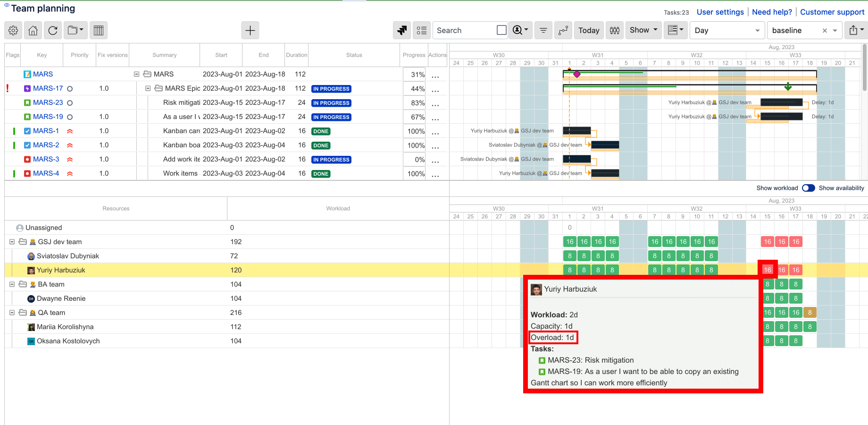Click the team resources people icon
Viewport: 868px width, 425px height.
615,30
